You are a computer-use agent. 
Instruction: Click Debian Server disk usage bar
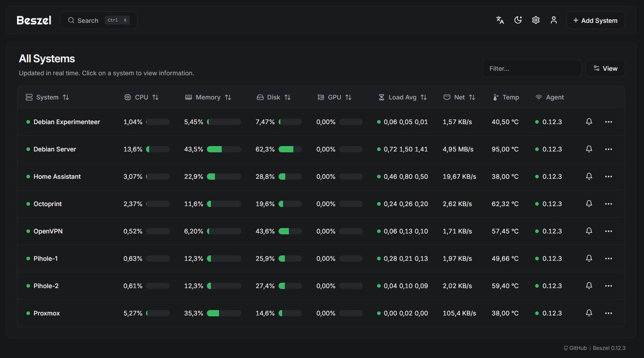[x=290, y=149]
